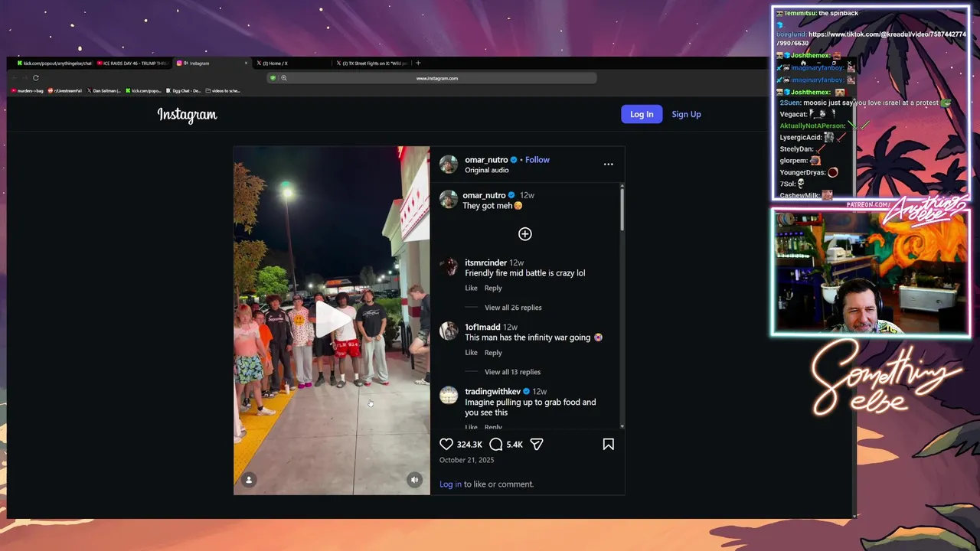Save the post with bookmark icon
Screen dimensions: 980x551
[609, 444]
